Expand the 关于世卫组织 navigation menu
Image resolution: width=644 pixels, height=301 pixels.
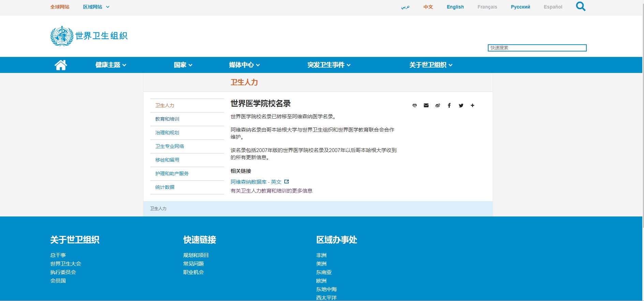pyautogui.click(x=431, y=65)
